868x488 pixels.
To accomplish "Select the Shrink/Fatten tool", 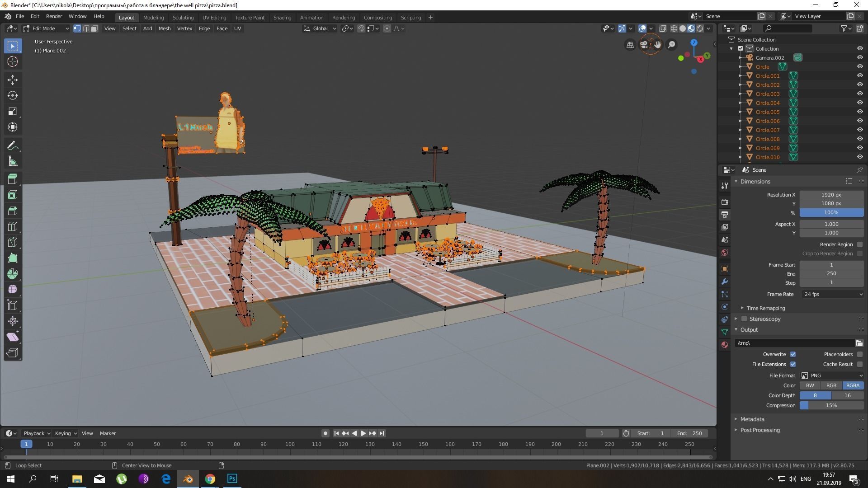I will coord(13,321).
